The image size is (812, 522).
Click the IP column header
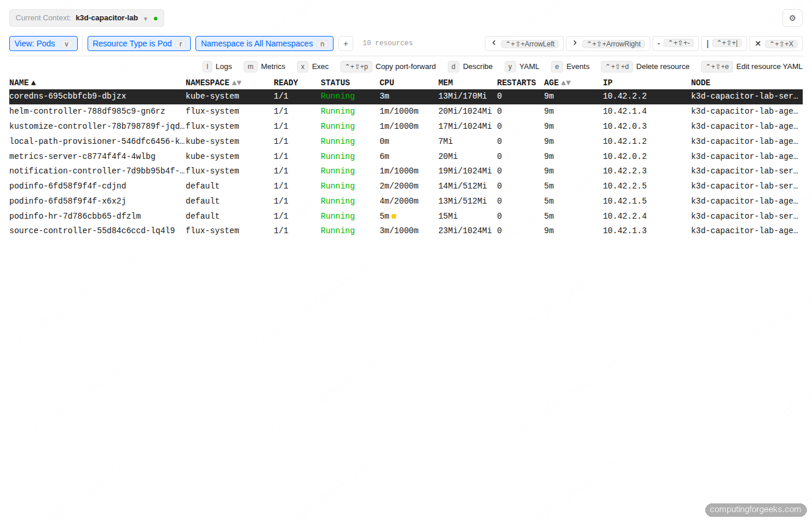[x=607, y=83]
